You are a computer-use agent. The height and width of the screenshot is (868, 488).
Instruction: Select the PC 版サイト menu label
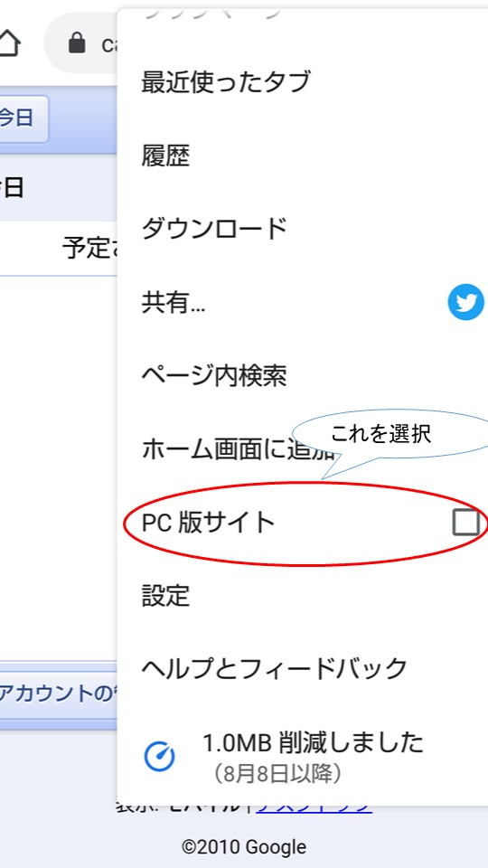[208, 523]
